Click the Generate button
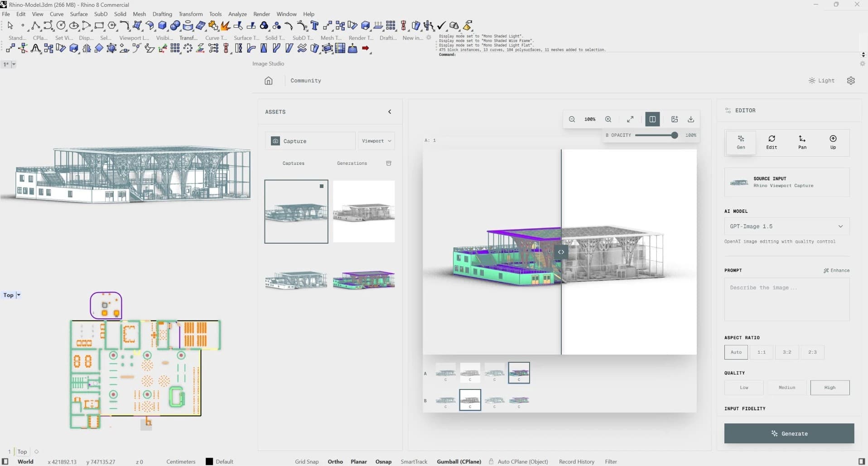 point(788,433)
